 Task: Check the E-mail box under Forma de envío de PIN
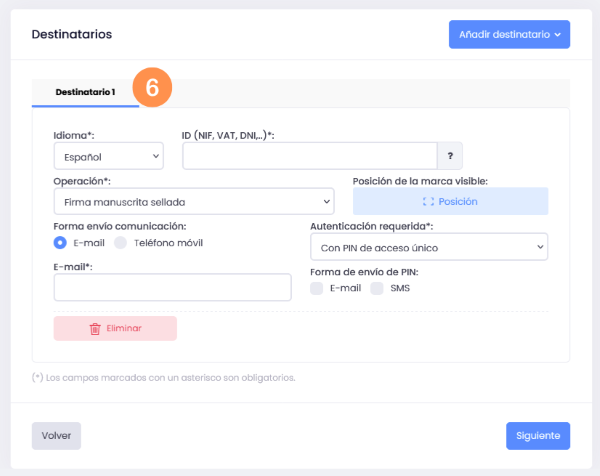click(x=316, y=288)
